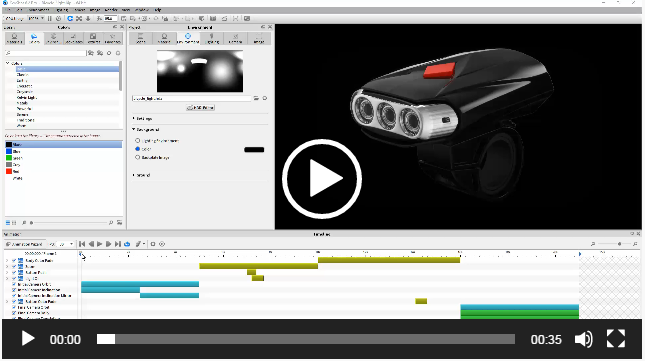Expand the first animation track in the timeline list
Image resolution: width=645 pixels, height=361 pixels.
click(x=7, y=261)
